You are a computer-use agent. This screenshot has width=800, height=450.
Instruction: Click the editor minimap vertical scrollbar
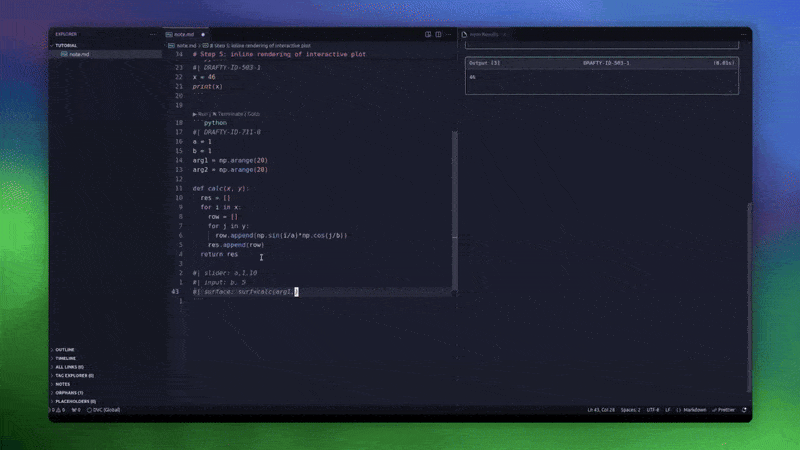[455, 212]
